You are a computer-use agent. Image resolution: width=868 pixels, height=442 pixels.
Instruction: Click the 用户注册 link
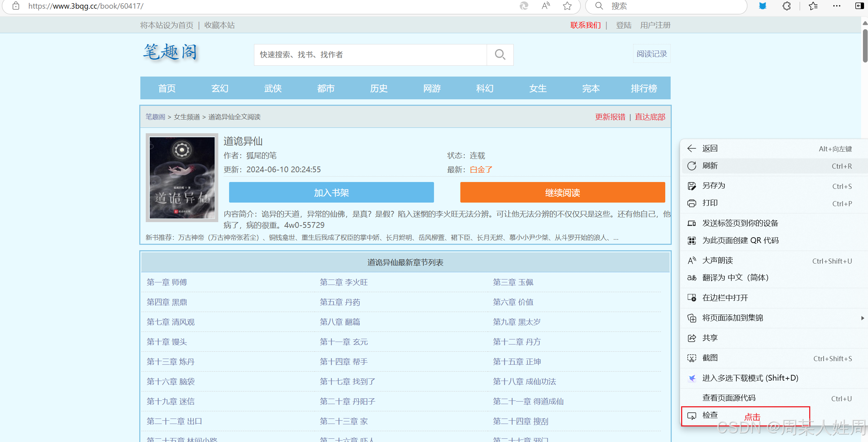coord(655,25)
